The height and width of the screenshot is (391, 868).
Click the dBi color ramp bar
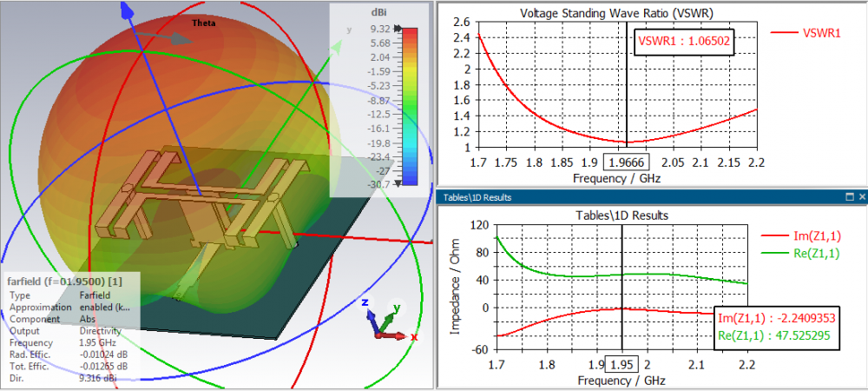click(410, 106)
